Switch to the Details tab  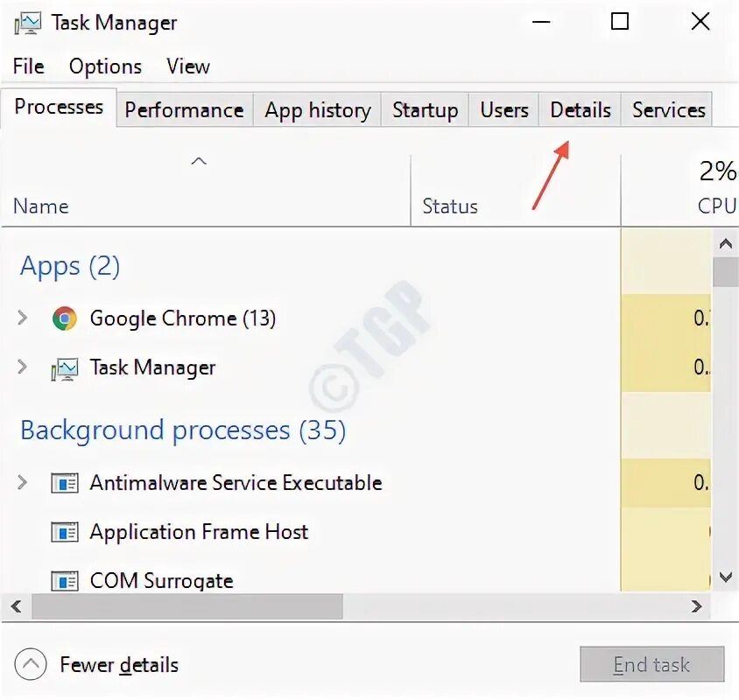pyautogui.click(x=580, y=110)
